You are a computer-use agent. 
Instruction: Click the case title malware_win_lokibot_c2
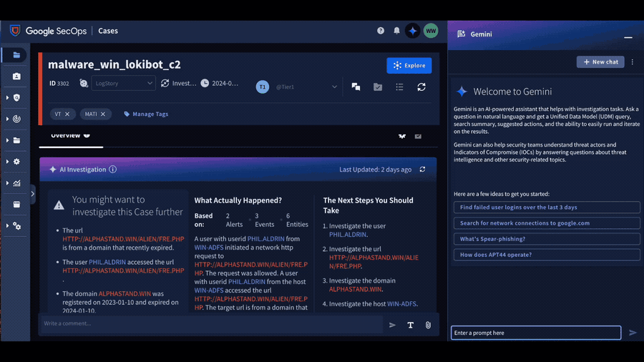114,64
